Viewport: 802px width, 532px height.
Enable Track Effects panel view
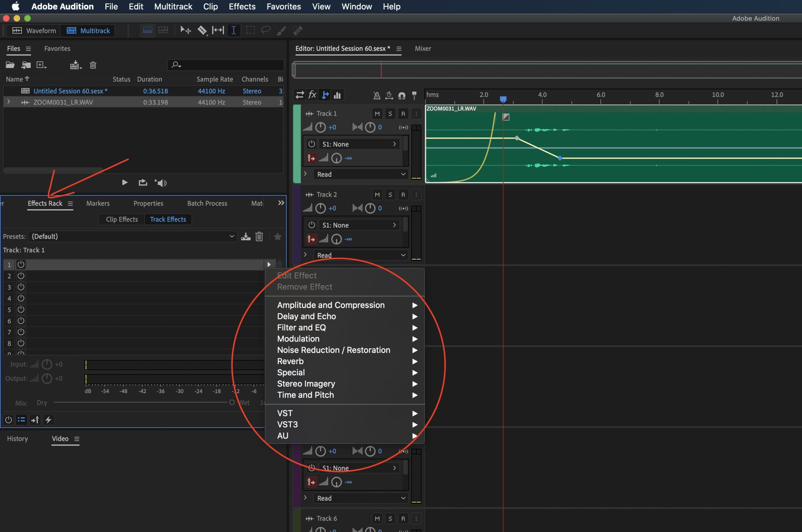[168, 219]
